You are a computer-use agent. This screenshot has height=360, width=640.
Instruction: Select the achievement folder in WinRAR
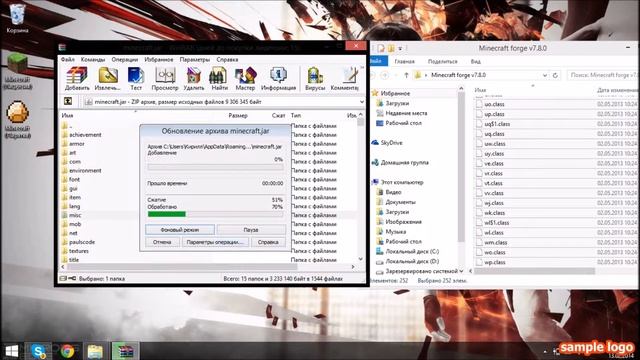[x=85, y=135]
